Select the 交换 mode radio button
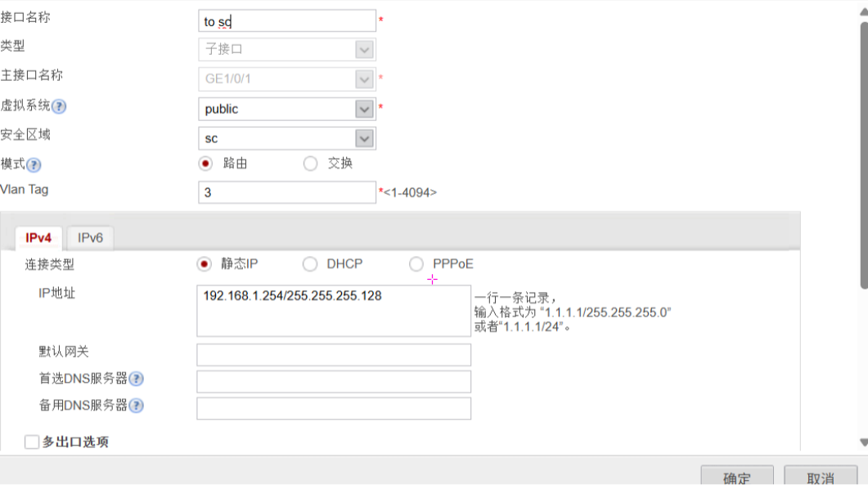This screenshot has height=485, width=868. 311,164
